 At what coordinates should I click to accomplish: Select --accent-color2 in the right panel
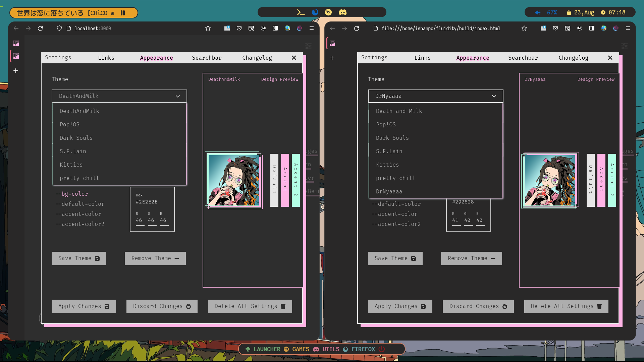[396, 224]
